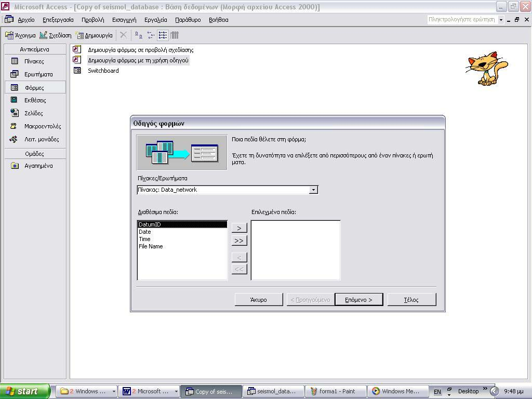532x399 pixels.
Task: Select Εκθέσεις (Reports) object type
Action: (x=35, y=100)
